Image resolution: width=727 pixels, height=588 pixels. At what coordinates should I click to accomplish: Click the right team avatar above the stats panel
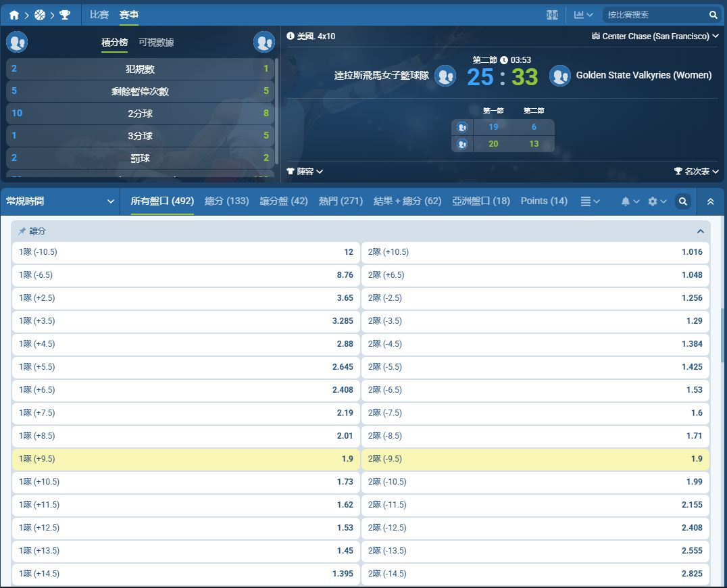[x=264, y=42]
